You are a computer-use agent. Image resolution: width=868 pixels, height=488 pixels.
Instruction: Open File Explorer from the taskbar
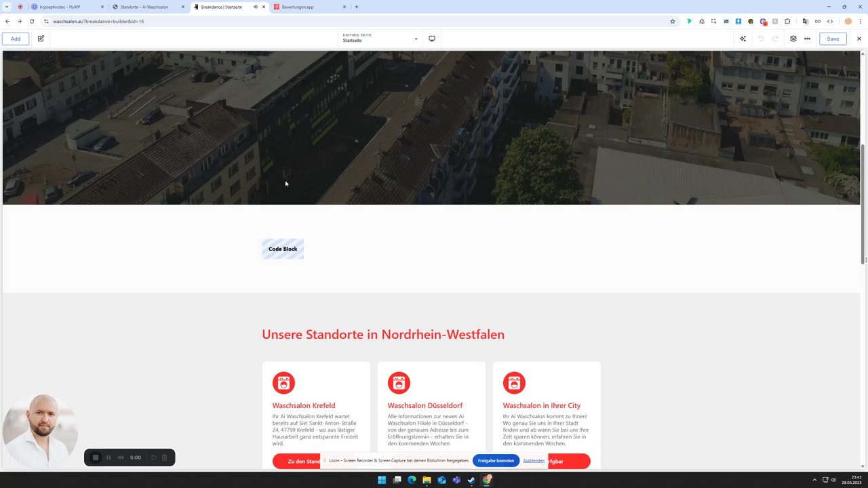(x=427, y=480)
